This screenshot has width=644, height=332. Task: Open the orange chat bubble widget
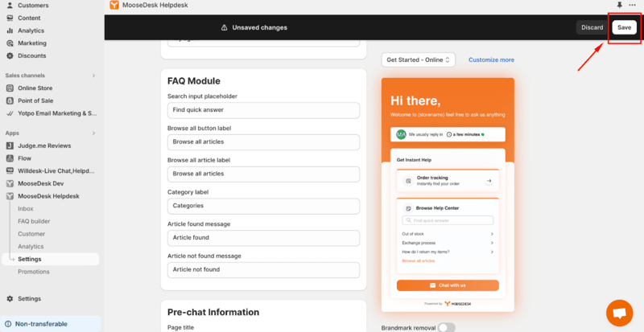pyautogui.click(x=619, y=314)
